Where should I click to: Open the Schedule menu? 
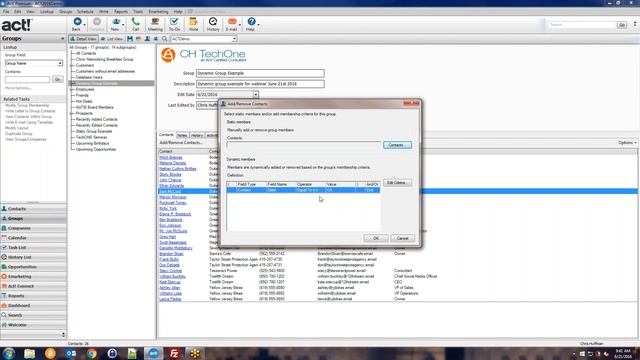[85, 11]
